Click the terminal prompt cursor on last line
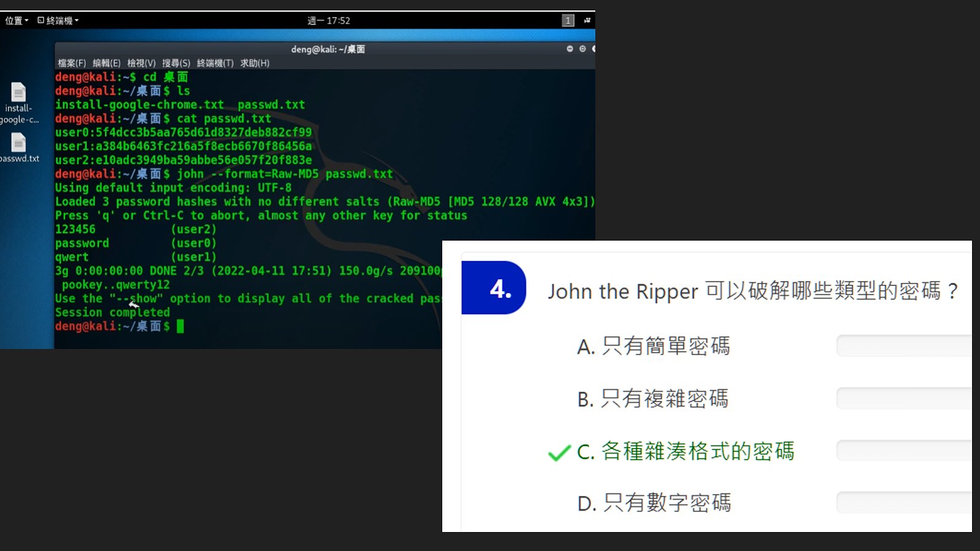The width and height of the screenshot is (980, 551). click(x=180, y=326)
